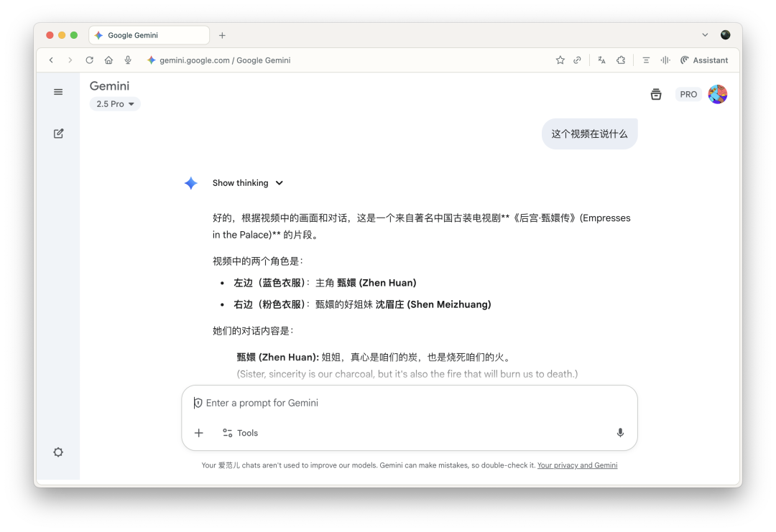Click the Gemini logo text

(x=109, y=86)
